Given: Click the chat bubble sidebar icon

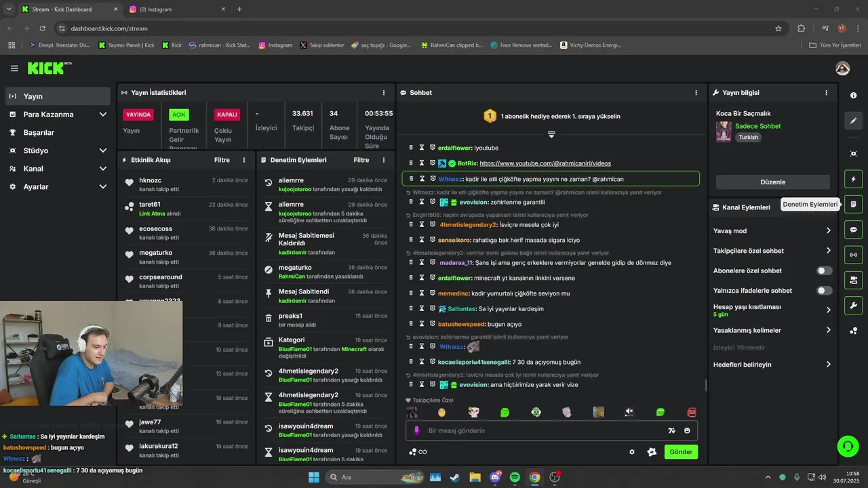Looking at the screenshot, I should pyautogui.click(x=854, y=230).
